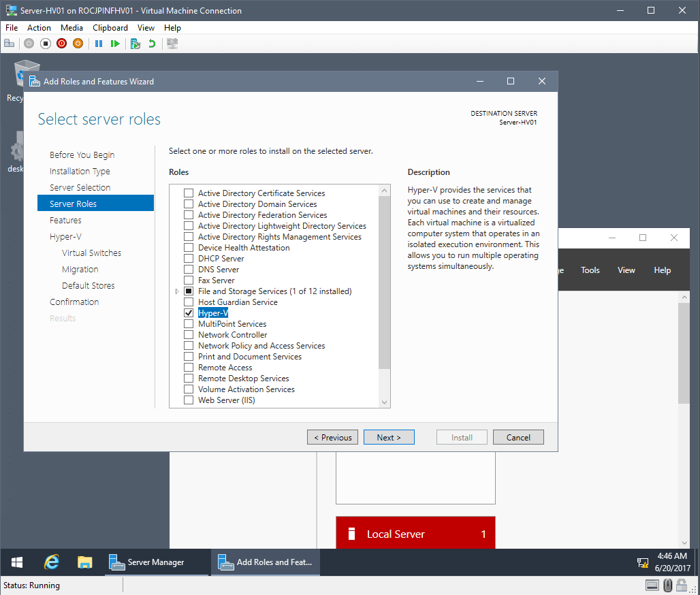Check the DNS Server role
The width and height of the screenshot is (700, 595).
click(189, 270)
